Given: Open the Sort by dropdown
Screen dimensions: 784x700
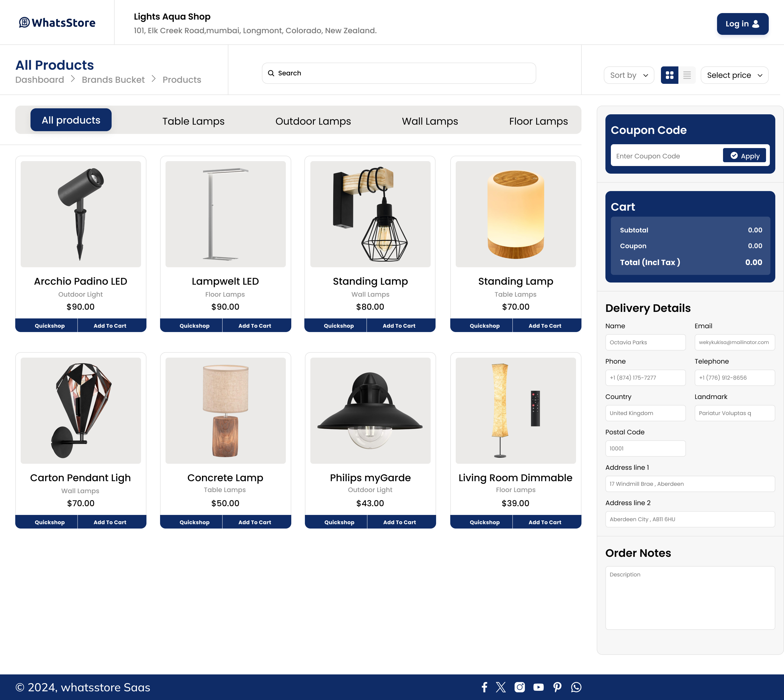Looking at the screenshot, I should pyautogui.click(x=629, y=75).
